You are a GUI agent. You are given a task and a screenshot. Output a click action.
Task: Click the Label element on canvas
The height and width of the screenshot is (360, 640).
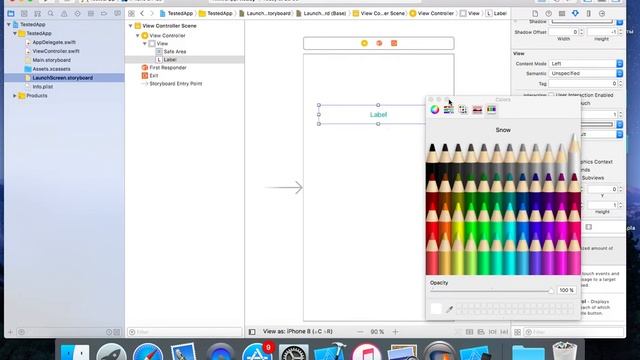click(x=378, y=115)
